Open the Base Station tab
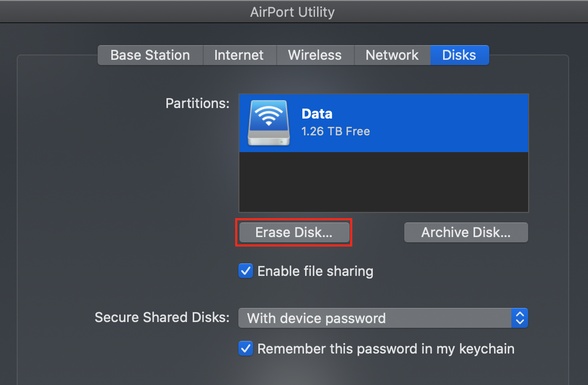This screenshot has height=385, width=588. point(150,55)
